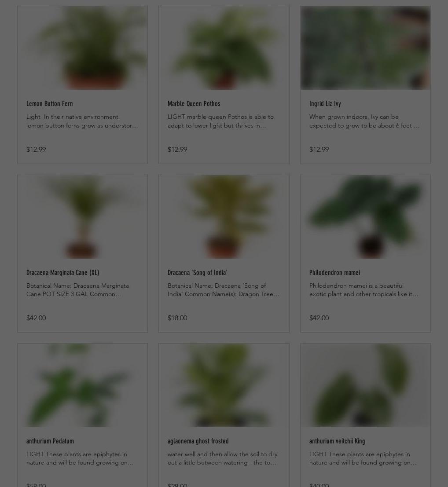This screenshot has height=487, width=448.
Task: Click the Philodendron mamei title
Action: (x=334, y=273)
